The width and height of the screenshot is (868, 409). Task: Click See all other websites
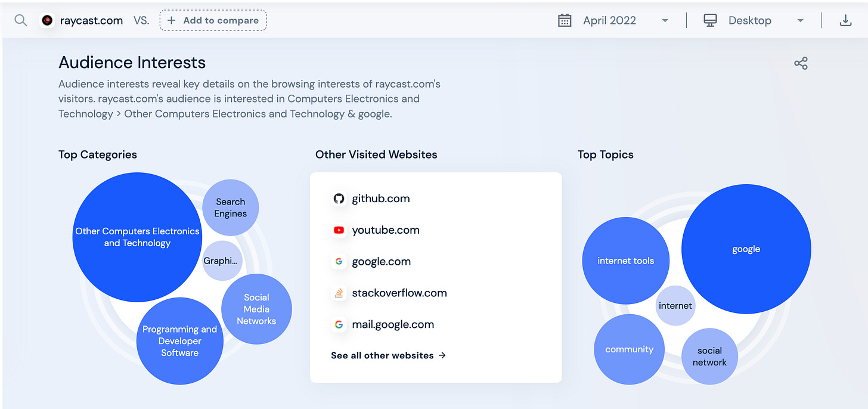pos(389,355)
